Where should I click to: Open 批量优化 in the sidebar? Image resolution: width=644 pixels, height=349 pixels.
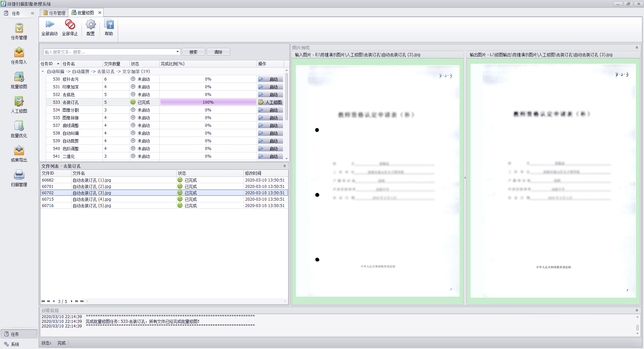19,129
